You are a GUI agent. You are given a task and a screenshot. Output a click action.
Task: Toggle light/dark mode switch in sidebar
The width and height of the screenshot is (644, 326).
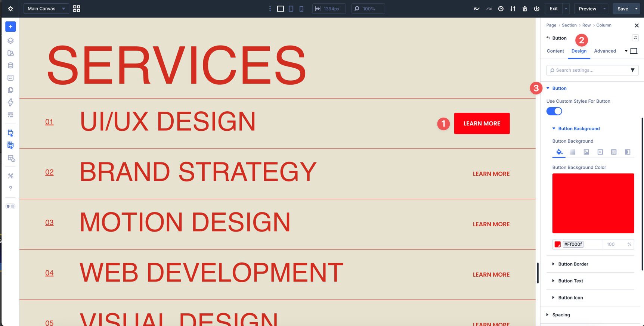coord(10,206)
